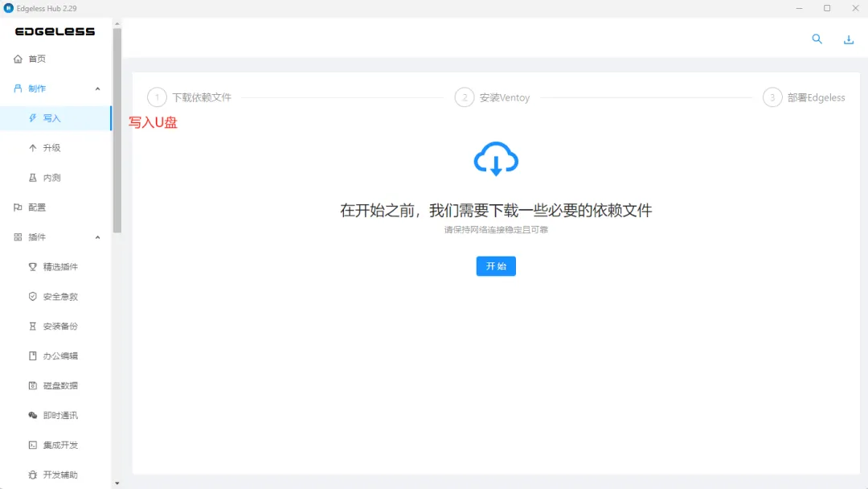Click the terminal icon for 集成开发
Image resolution: width=868 pixels, height=489 pixels.
coord(33,446)
